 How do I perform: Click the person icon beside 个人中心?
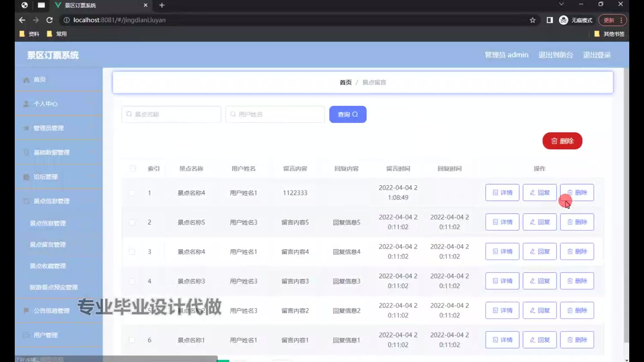pyautogui.click(x=26, y=104)
